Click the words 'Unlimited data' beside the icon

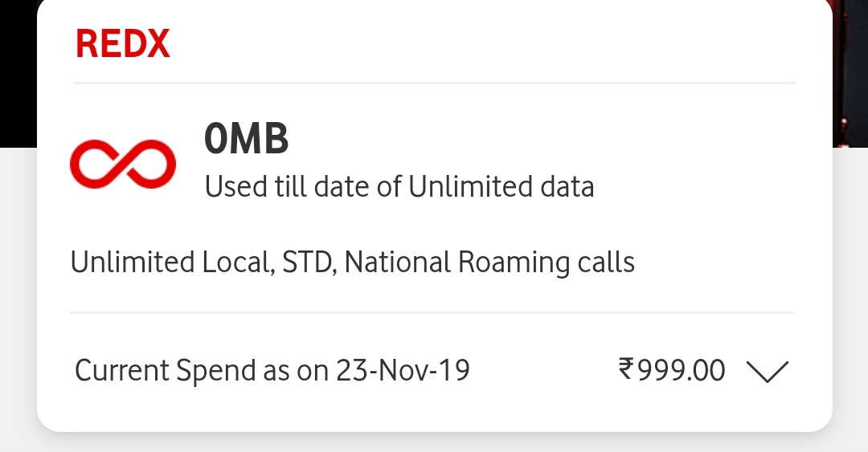pos(502,187)
